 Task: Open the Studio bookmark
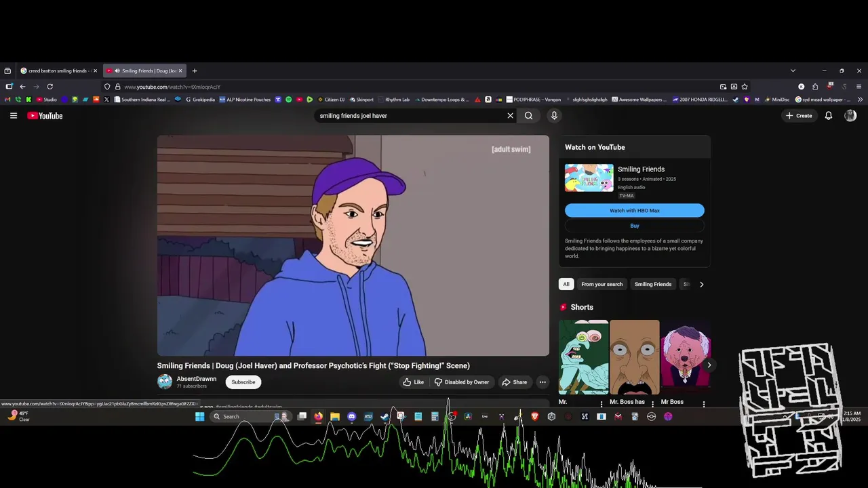click(46, 100)
